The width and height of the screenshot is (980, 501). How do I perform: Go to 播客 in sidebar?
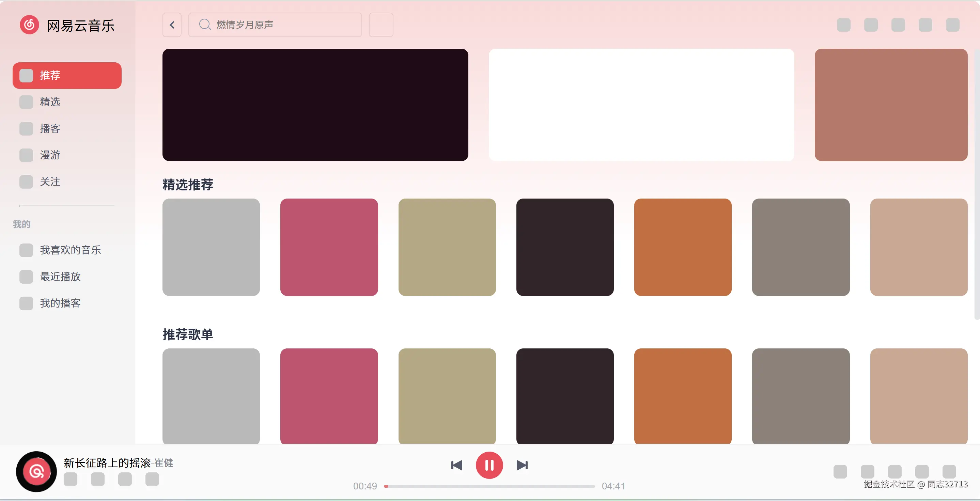point(50,129)
